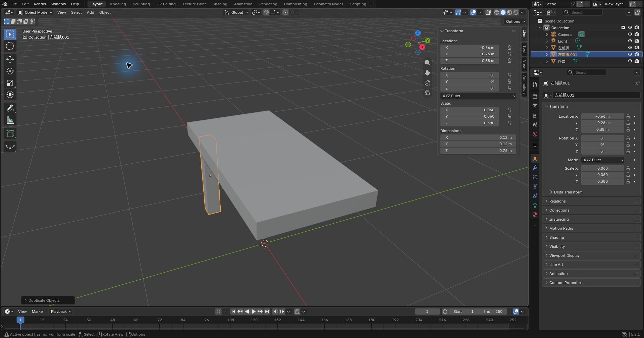
Task: Activate the Move tool
Action: (10, 59)
